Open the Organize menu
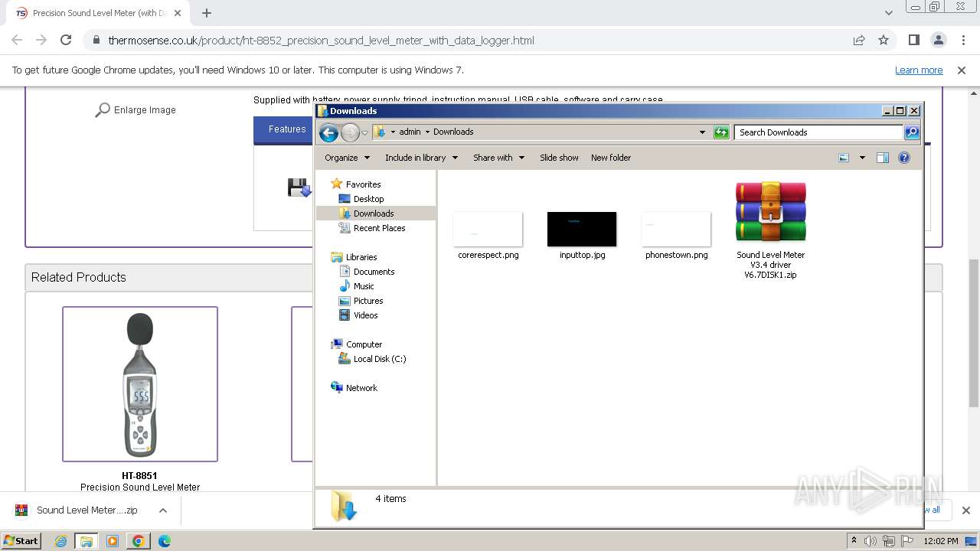The height and width of the screenshot is (551, 980). coord(347,158)
